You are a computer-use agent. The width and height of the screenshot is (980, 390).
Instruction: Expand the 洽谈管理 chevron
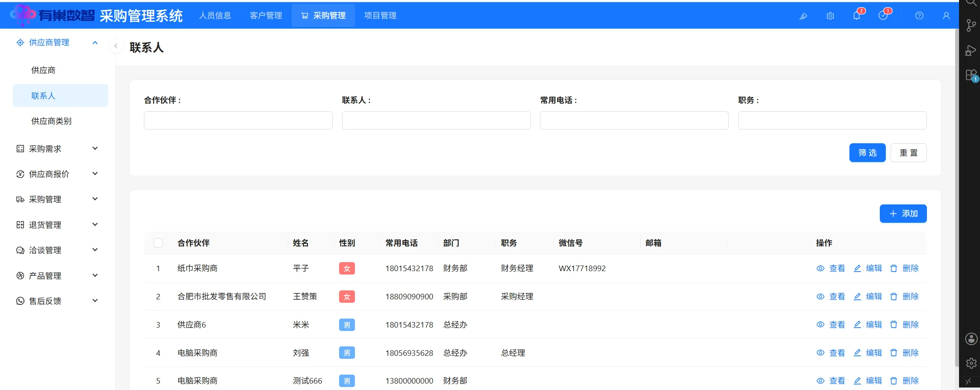point(95,250)
